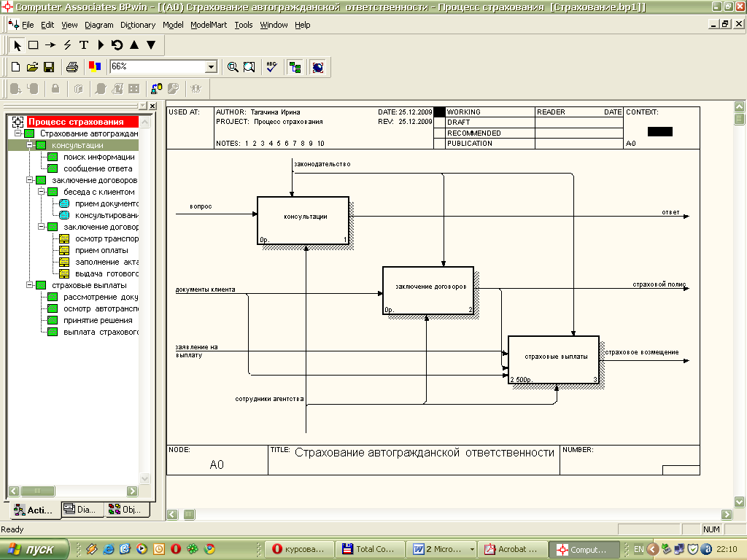Open the Tools menu
The width and height of the screenshot is (747, 560).
244,25
